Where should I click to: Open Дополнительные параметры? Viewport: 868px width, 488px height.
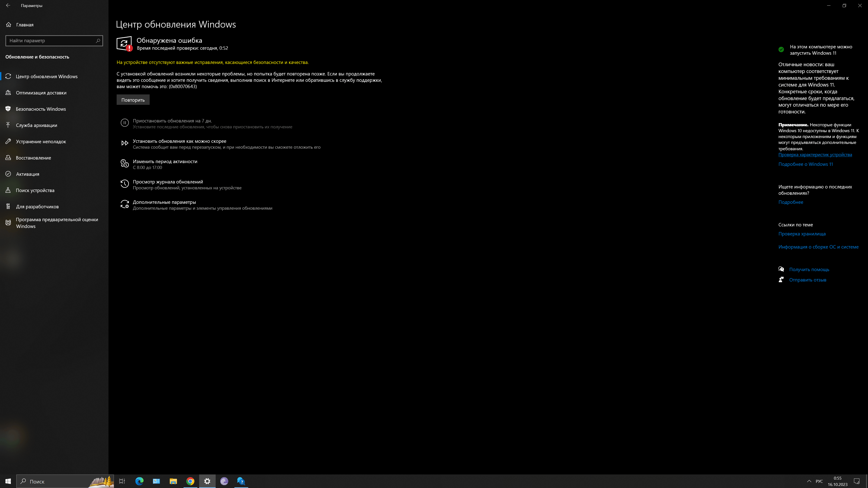click(164, 202)
